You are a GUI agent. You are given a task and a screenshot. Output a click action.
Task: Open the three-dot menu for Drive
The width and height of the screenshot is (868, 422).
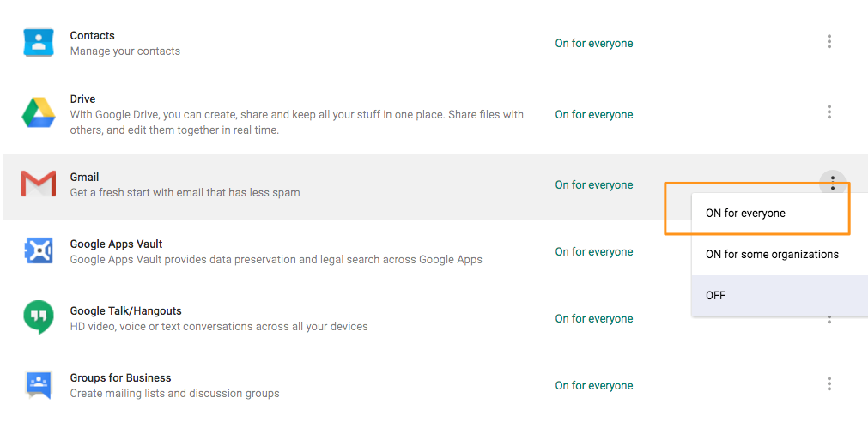point(829,112)
